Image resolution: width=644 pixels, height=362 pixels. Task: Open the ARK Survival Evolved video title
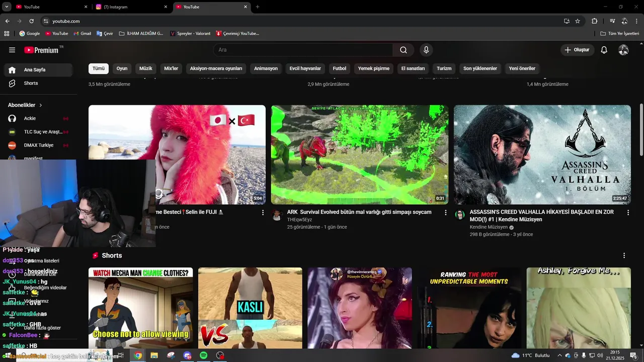tap(359, 212)
